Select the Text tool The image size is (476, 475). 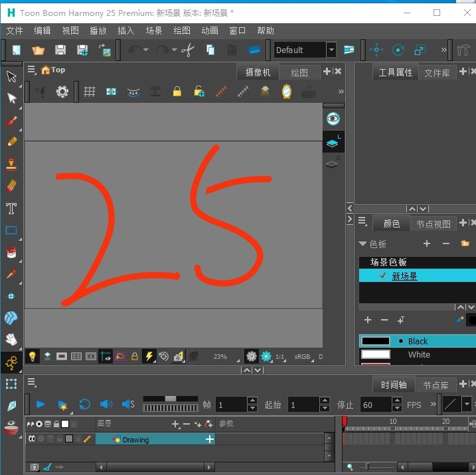tap(11, 208)
